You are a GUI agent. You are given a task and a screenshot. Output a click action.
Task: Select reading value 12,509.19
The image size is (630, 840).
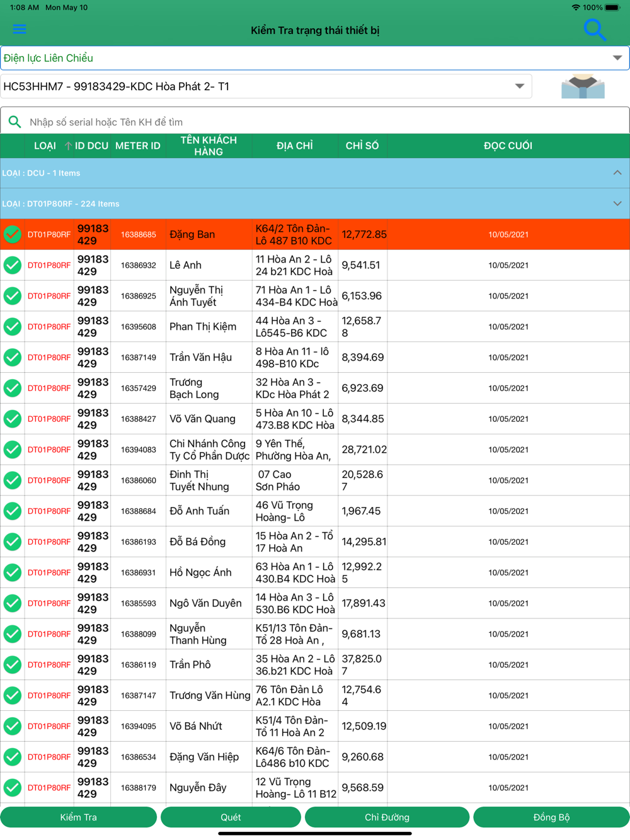click(364, 726)
